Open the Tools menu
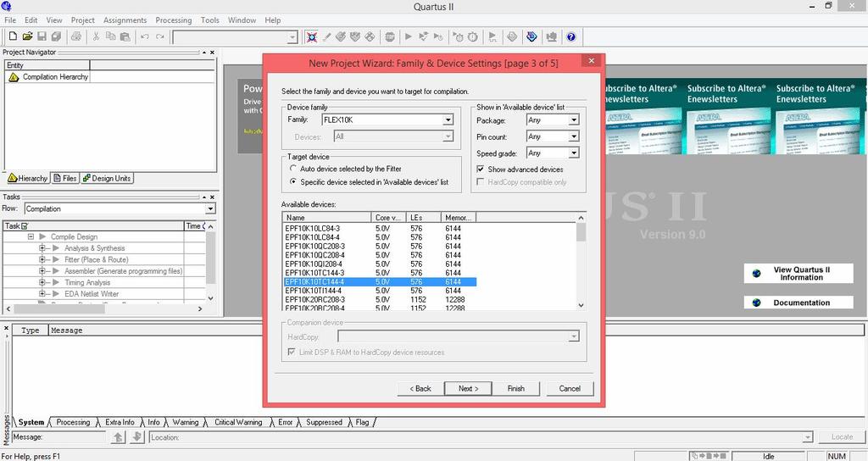The height and width of the screenshot is (461, 868). pyautogui.click(x=210, y=20)
